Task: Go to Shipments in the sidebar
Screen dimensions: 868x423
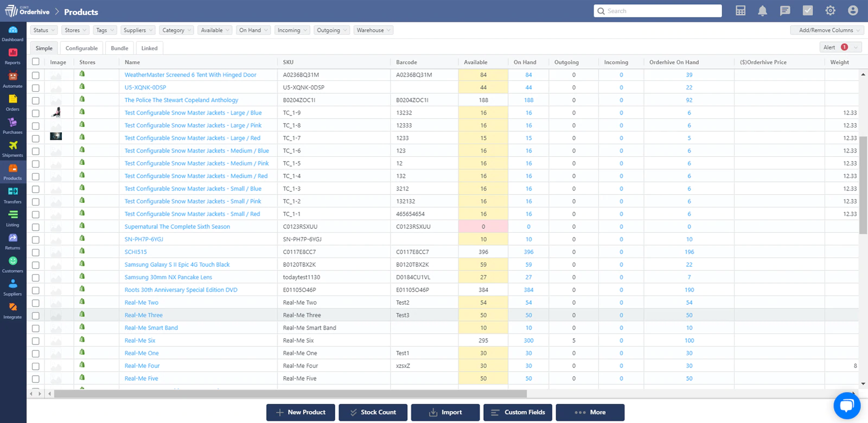Action: click(12, 149)
